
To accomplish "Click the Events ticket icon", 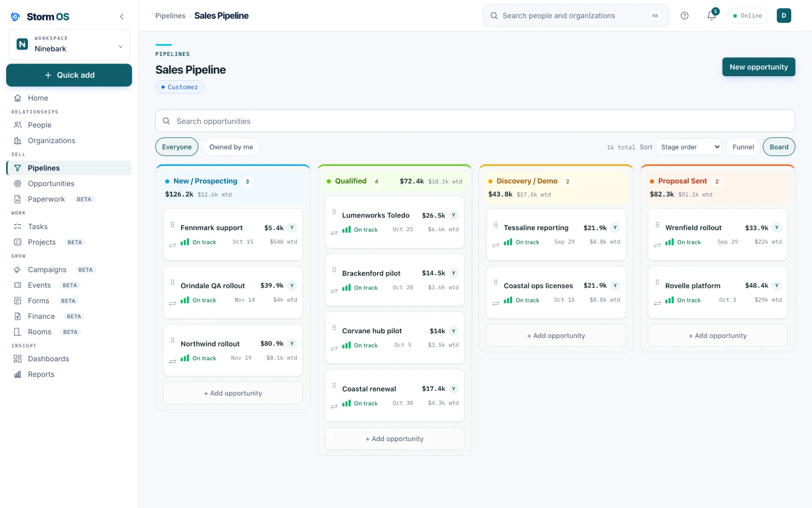I will tap(18, 285).
